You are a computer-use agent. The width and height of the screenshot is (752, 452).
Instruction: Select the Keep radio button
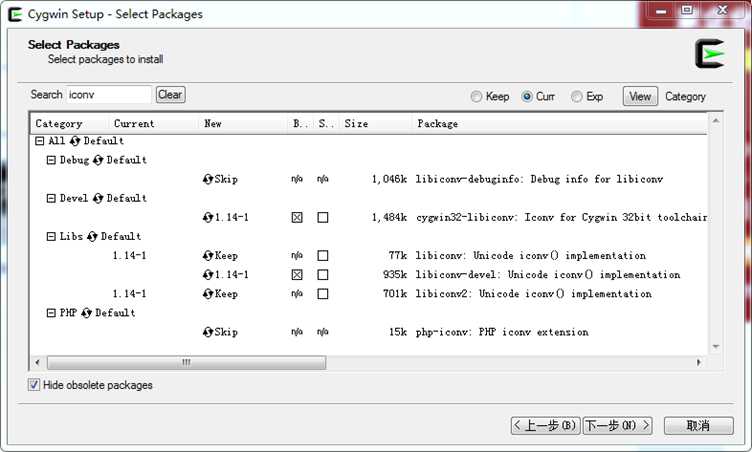[x=476, y=96]
